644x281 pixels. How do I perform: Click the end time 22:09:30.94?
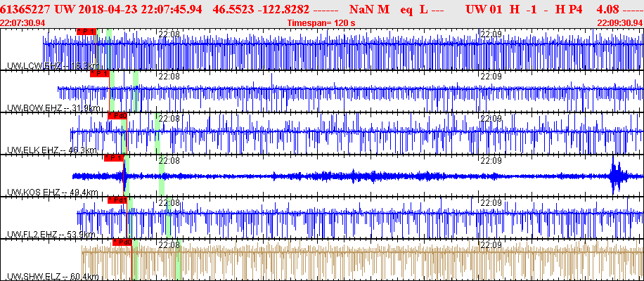coord(620,23)
